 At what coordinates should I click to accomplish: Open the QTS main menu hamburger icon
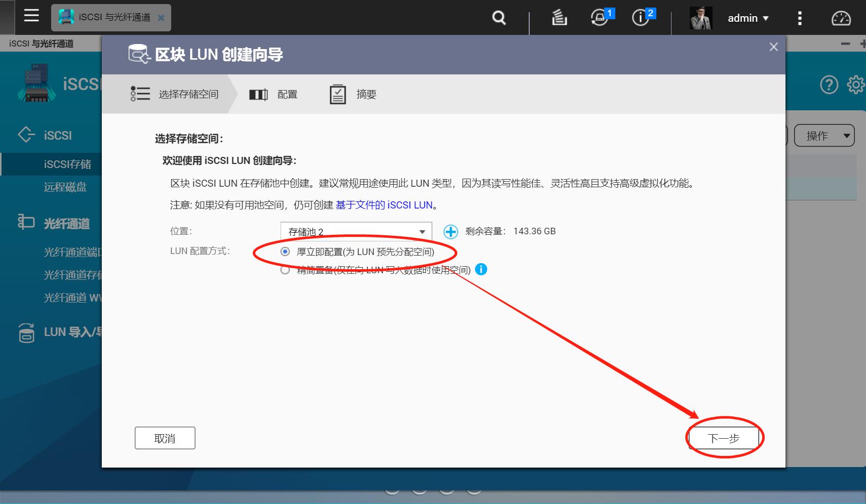31,16
